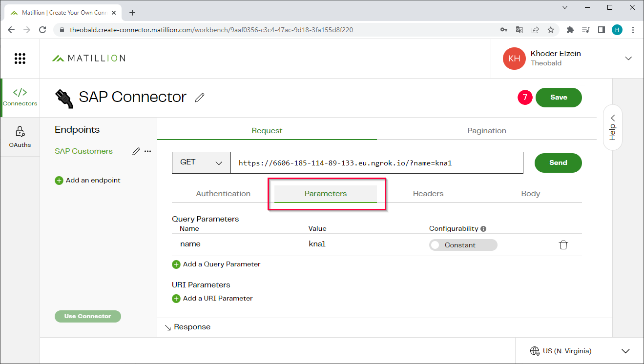The image size is (644, 364).
Task: Expand the Response panel
Action: [x=187, y=327]
